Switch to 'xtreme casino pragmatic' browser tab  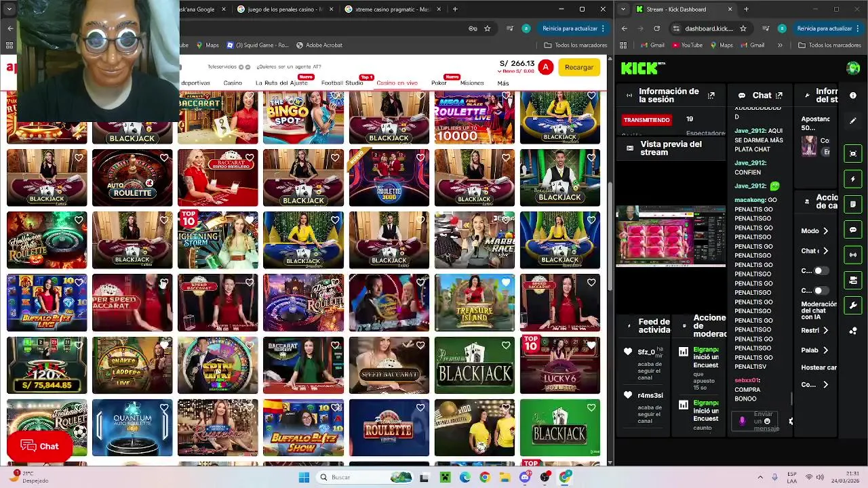pyautogui.click(x=391, y=9)
